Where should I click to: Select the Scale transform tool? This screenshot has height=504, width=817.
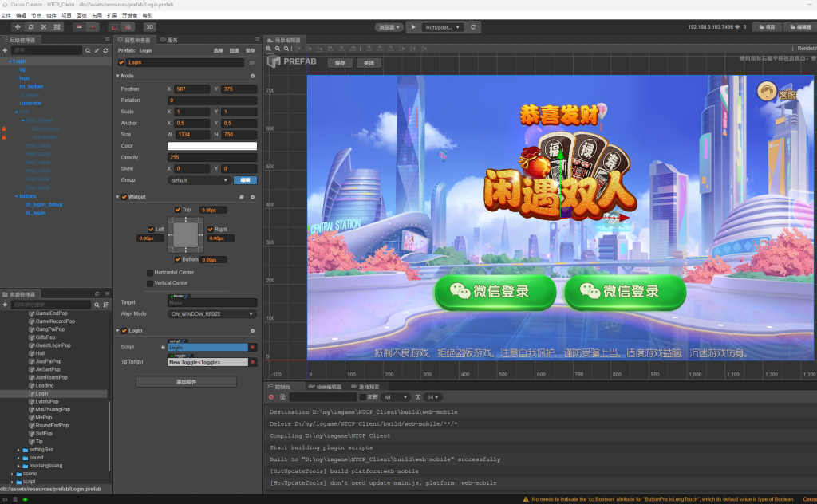44,27
